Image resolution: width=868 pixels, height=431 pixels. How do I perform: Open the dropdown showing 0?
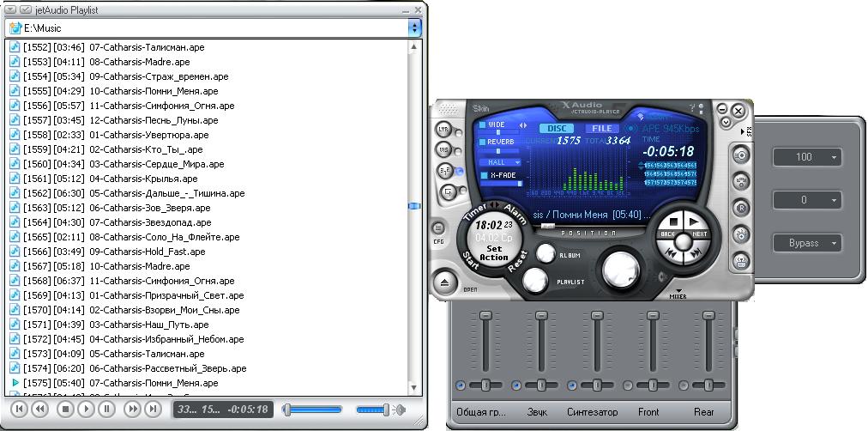point(807,200)
